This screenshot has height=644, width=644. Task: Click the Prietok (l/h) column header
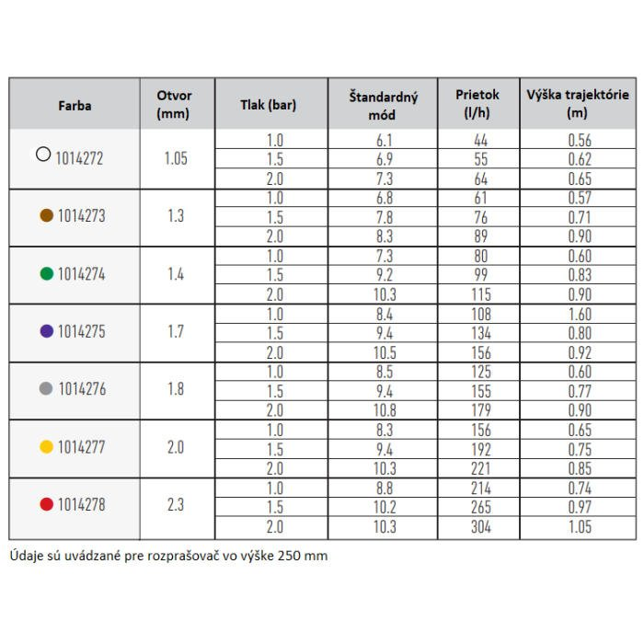click(x=479, y=103)
